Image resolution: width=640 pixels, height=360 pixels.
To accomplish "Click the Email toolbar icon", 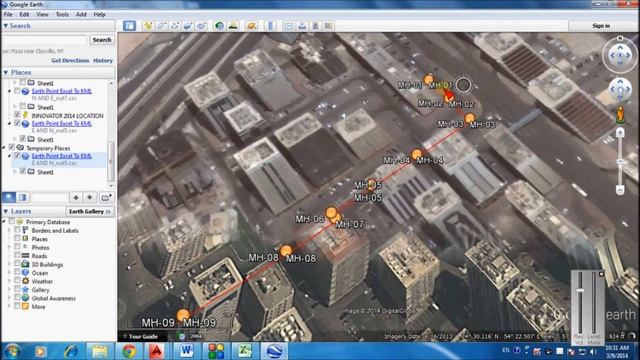I will pyautogui.click(x=289, y=26).
